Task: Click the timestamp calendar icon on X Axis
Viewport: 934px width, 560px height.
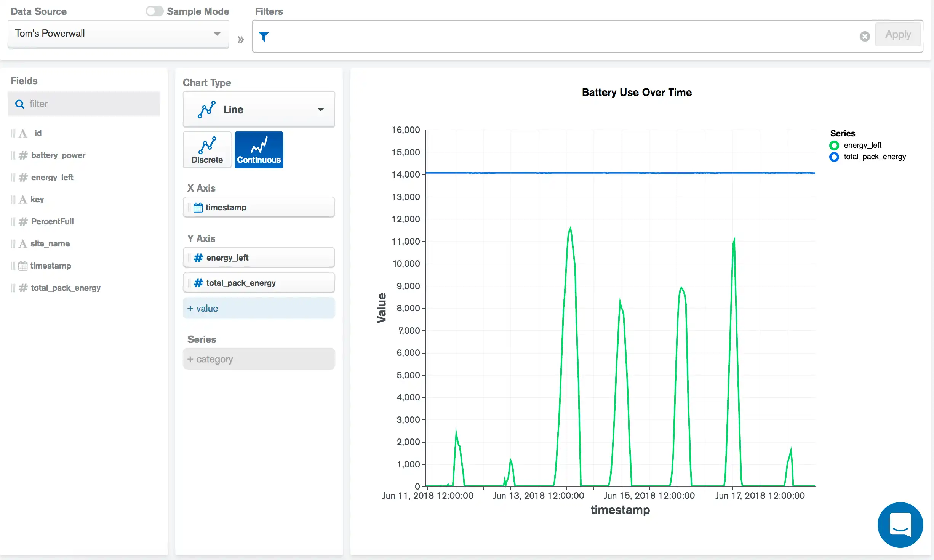Action: tap(199, 206)
